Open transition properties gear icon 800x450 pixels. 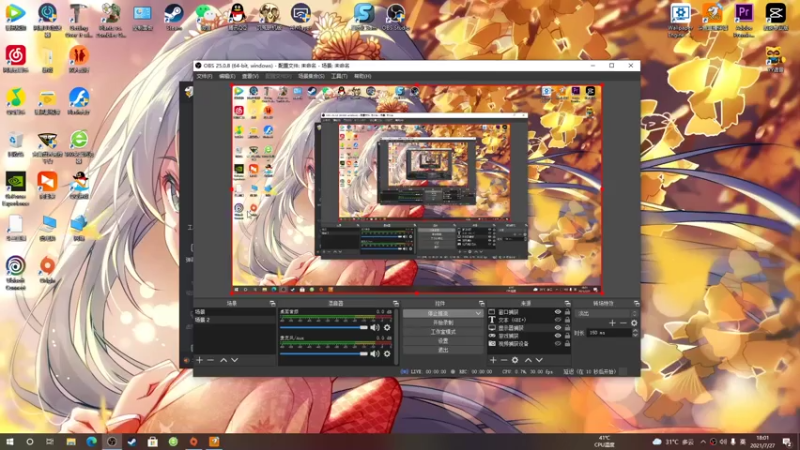click(x=634, y=323)
